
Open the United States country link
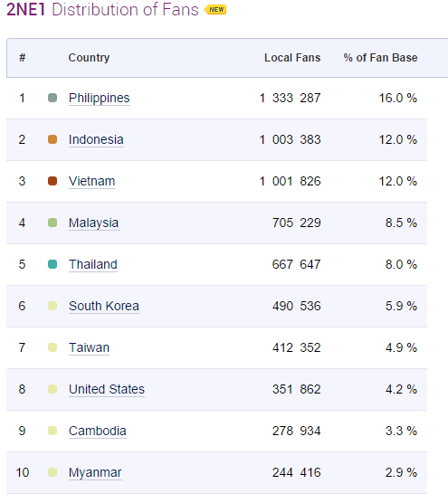tap(107, 389)
